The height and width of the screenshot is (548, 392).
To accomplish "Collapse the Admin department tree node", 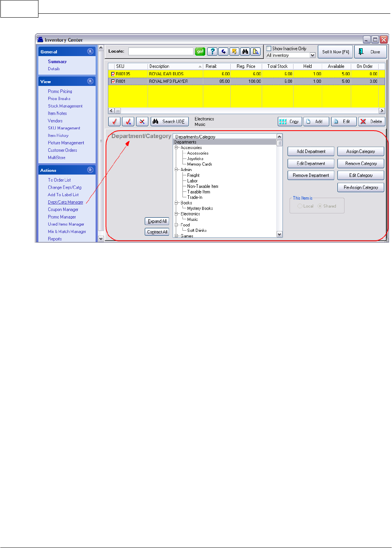I will tap(177, 170).
